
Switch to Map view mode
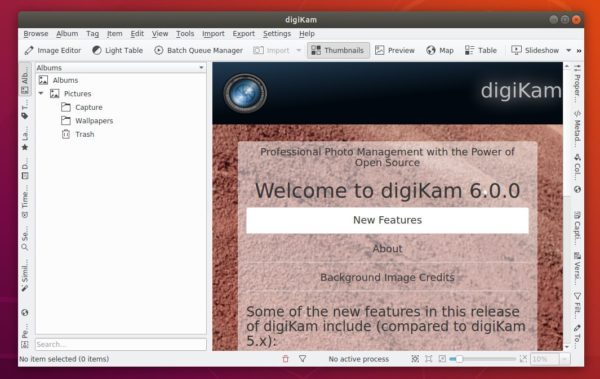point(440,50)
